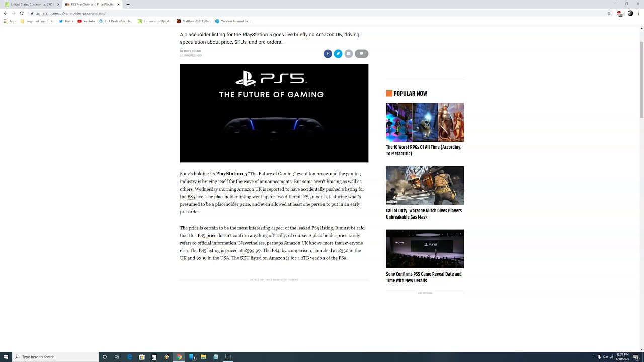This screenshot has height=362, width=644.
Task: Open Microsoft Store from taskbar
Action: tap(142, 357)
